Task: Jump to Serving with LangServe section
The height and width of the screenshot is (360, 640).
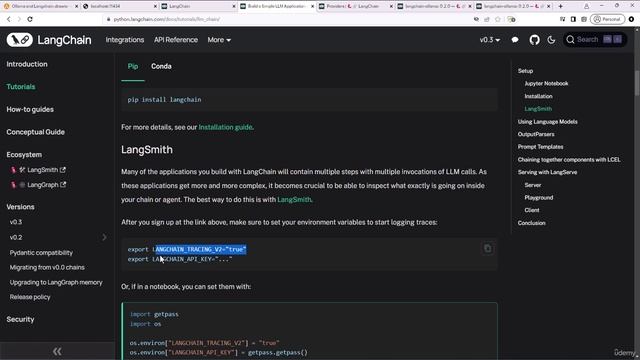Action: pos(547,172)
